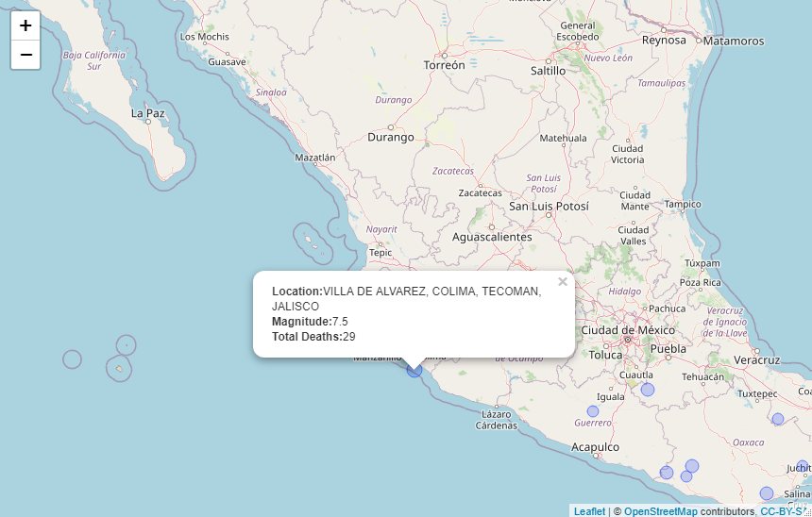This screenshot has width=812, height=517.
Task: Click the Aguascalientes city label
Action: point(492,237)
